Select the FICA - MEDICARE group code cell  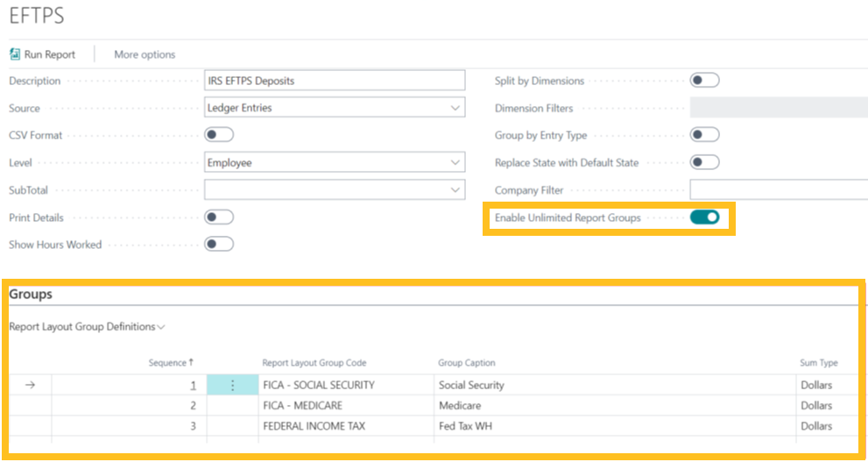pos(302,406)
